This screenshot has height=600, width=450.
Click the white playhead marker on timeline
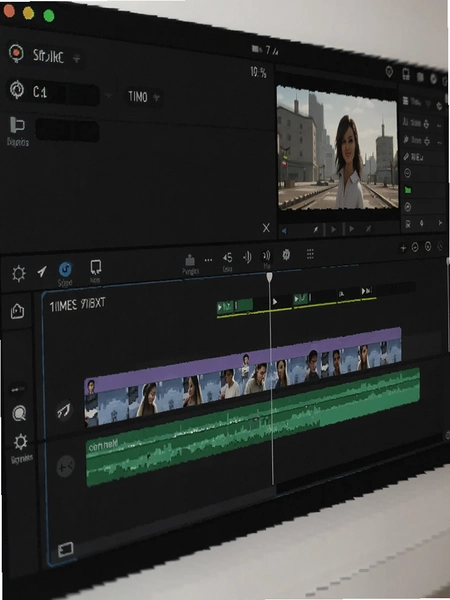[269, 277]
